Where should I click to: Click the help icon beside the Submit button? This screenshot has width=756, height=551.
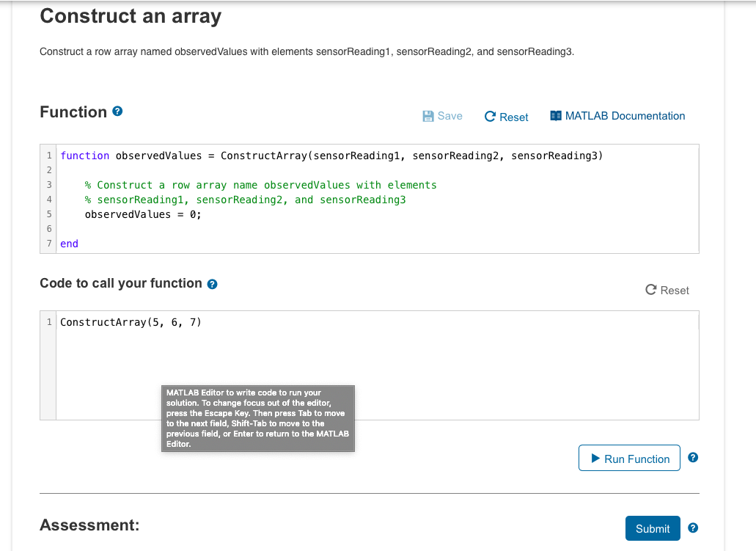click(692, 528)
